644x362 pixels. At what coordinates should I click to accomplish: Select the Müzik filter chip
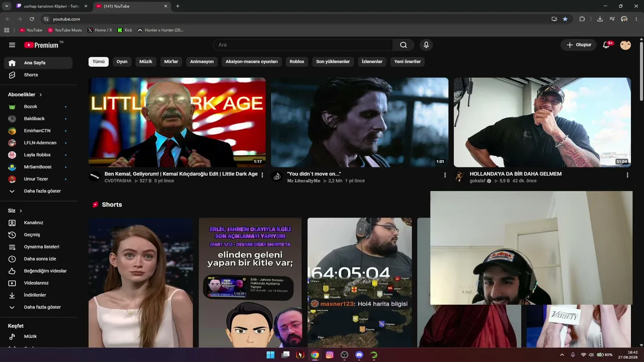tap(145, 61)
